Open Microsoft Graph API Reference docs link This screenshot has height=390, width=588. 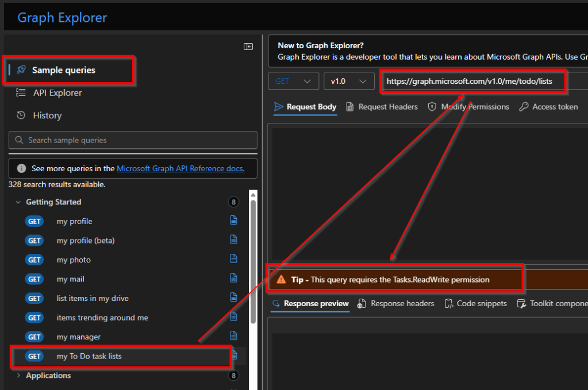pyautogui.click(x=180, y=168)
